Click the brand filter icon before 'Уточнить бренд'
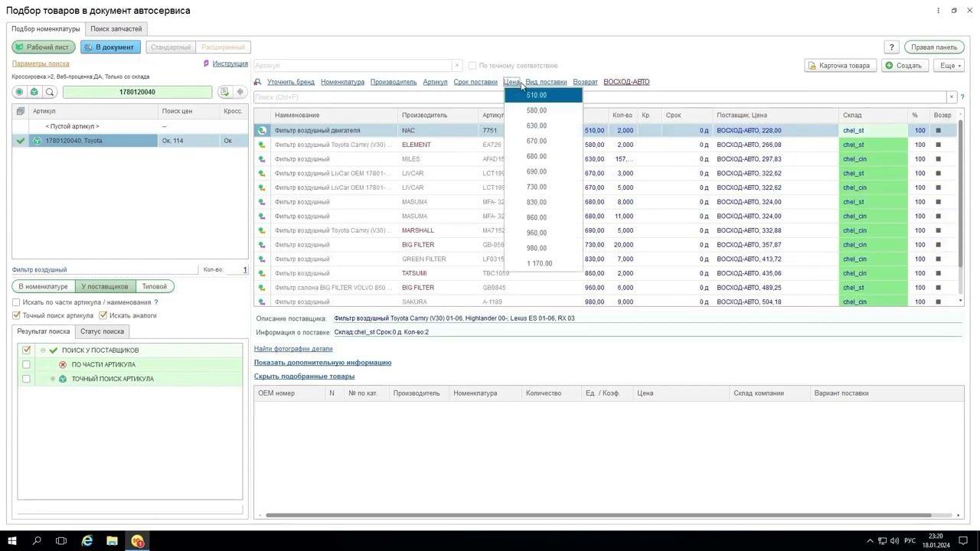980x551 pixels. tap(258, 82)
